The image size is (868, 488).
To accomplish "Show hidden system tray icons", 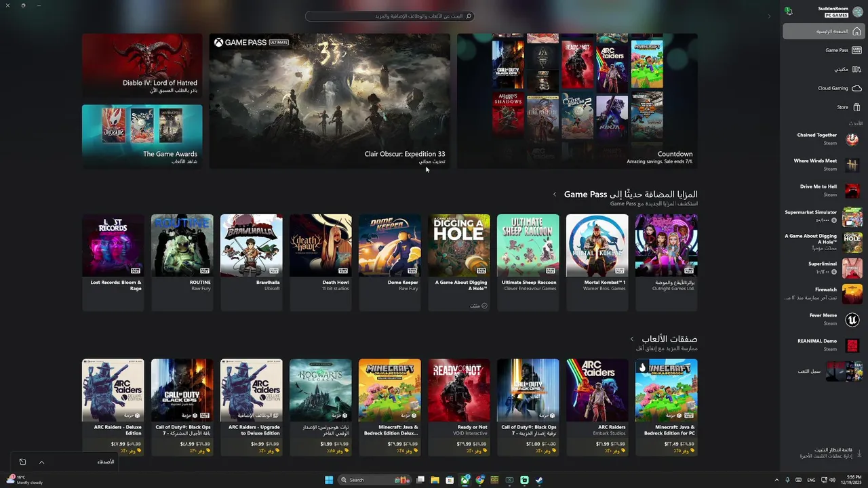I will (776, 480).
